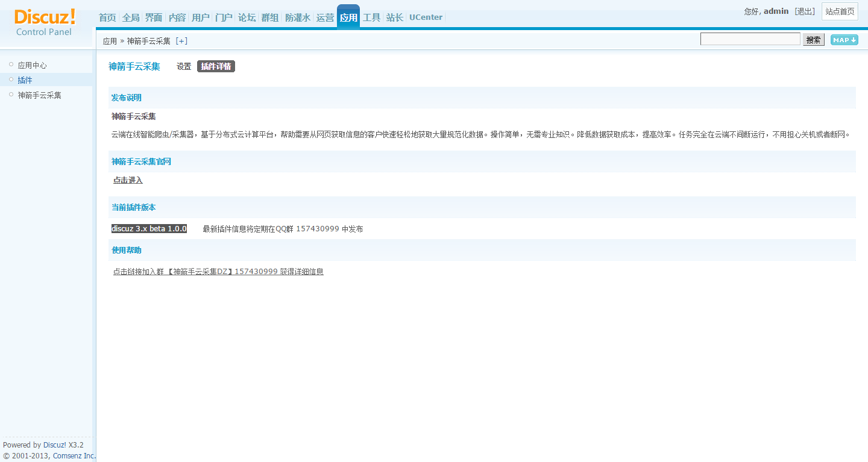868x462 pixels.
Task: Open 神箭手云采集 in the sidebar
Action: tap(39, 95)
